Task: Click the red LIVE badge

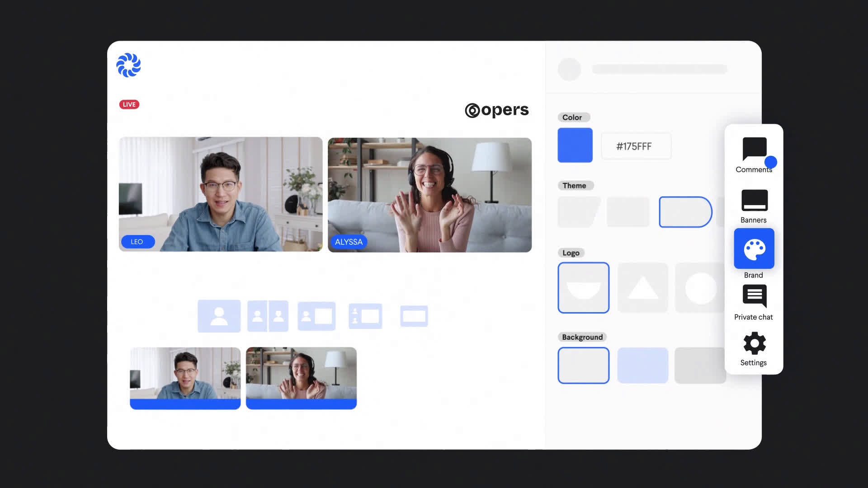Action: point(129,104)
